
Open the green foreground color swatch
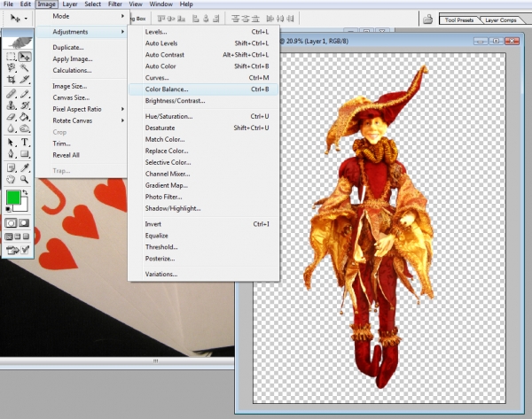(x=13, y=198)
